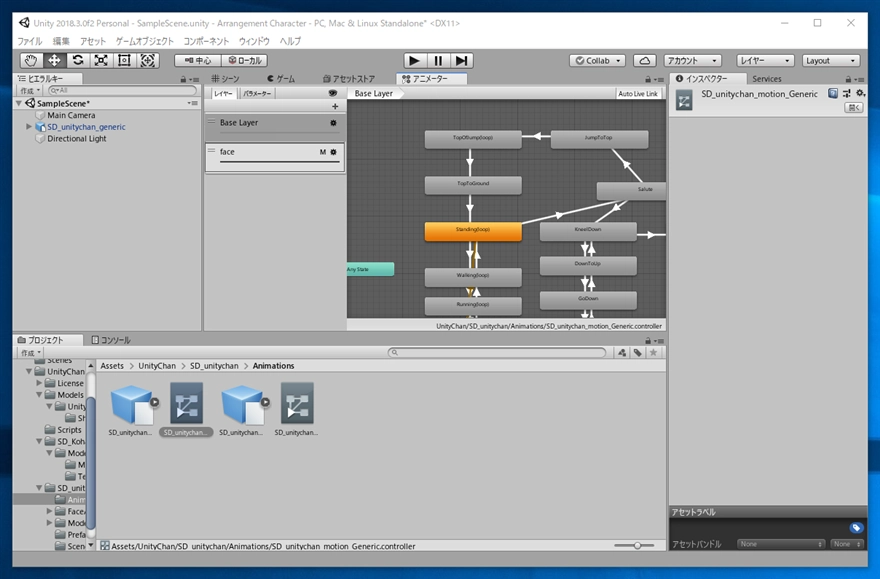This screenshot has width=880, height=579.
Task: Select the KneelDown state node
Action: 588,231
